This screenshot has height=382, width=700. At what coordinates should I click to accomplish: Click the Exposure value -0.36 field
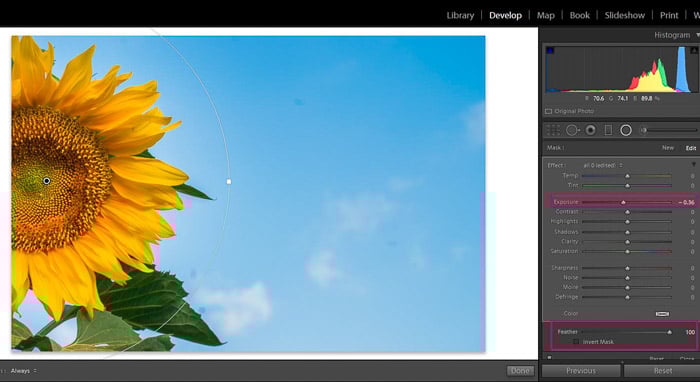(x=687, y=202)
